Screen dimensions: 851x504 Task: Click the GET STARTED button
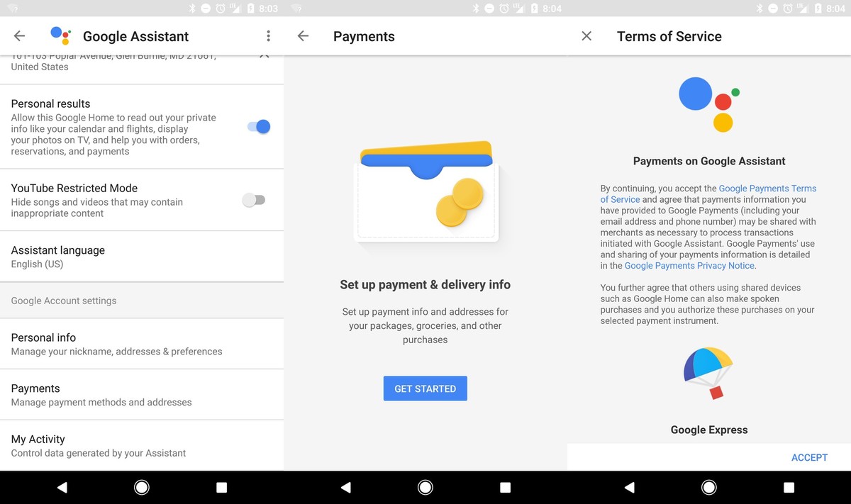(425, 388)
